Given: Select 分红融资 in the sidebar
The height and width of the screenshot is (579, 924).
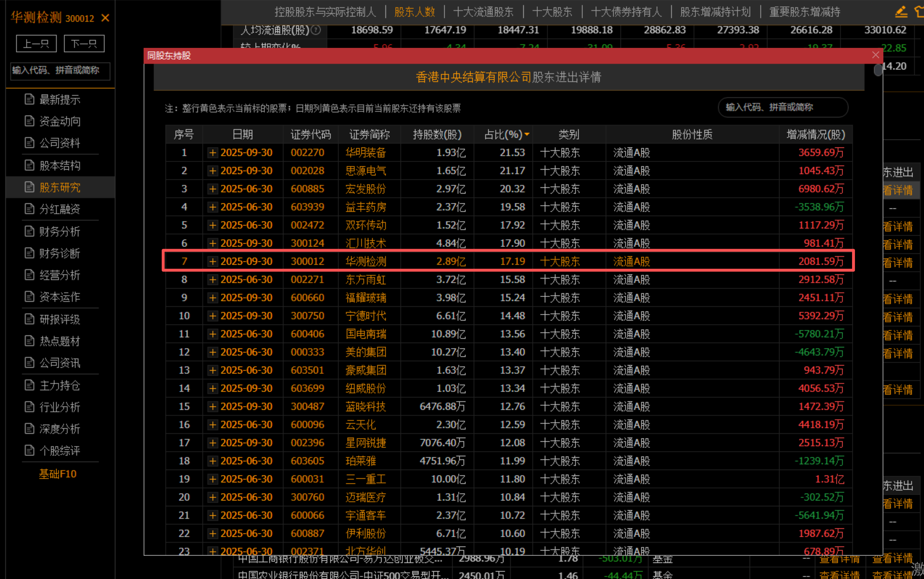Looking at the screenshot, I should (x=60, y=209).
